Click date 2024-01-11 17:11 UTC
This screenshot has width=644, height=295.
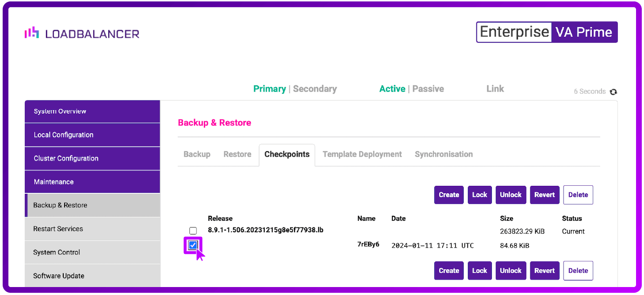[433, 245]
